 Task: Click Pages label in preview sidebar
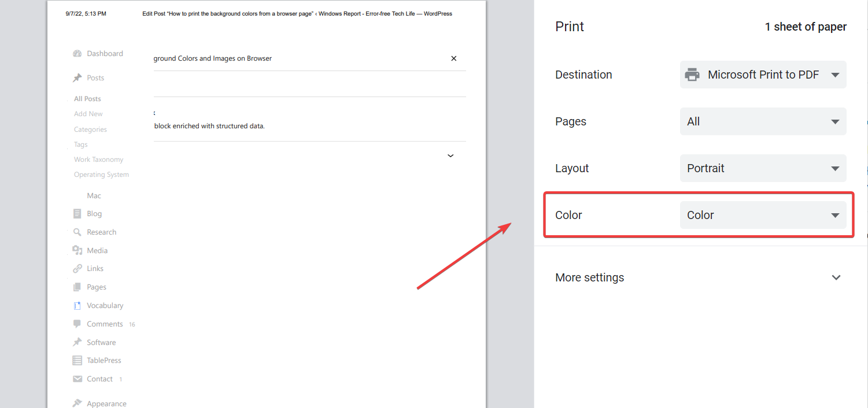click(x=97, y=287)
